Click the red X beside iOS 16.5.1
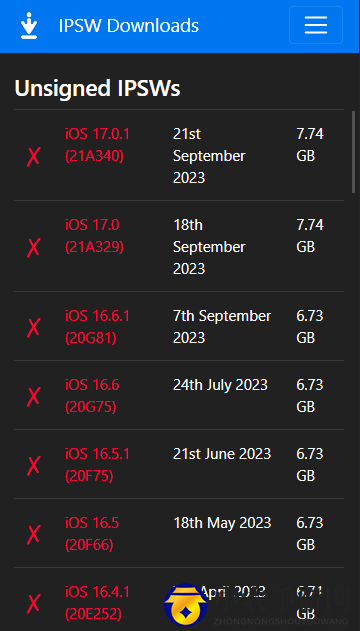The image size is (360, 631). tap(33, 465)
